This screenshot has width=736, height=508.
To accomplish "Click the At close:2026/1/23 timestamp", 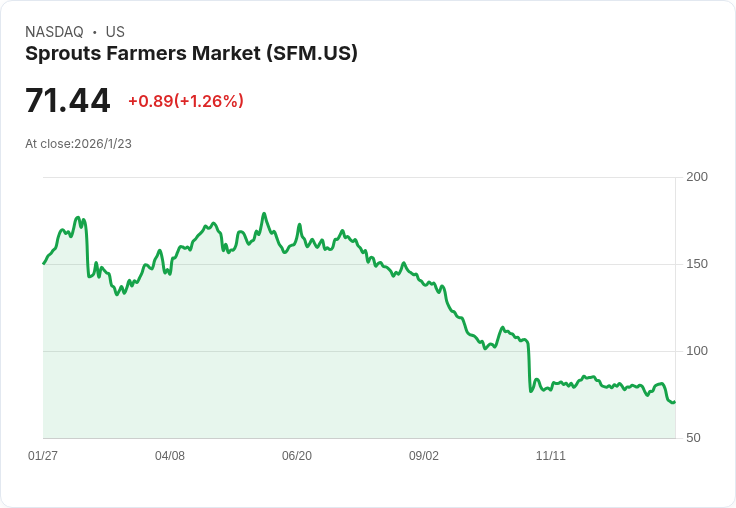I will point(78,144).
